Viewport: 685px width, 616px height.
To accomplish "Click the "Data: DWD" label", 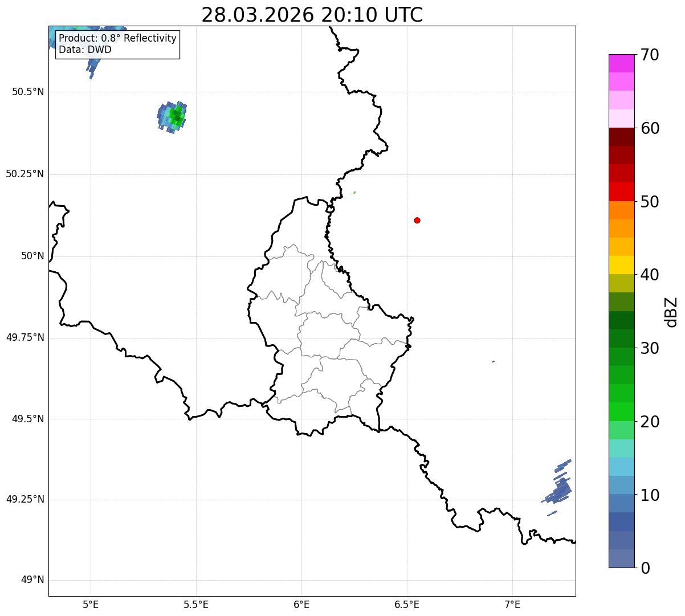I will tap(85, 50).
